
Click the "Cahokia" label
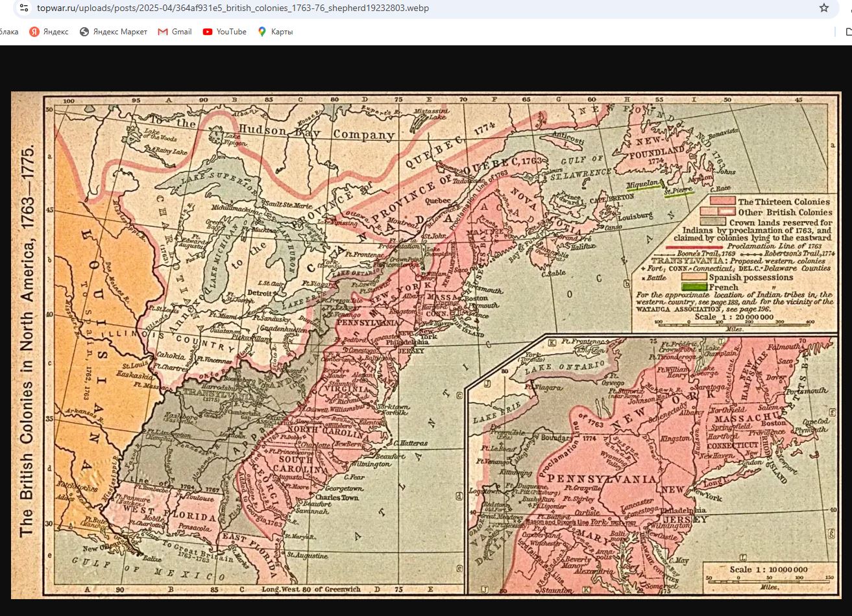coord(170,356)
